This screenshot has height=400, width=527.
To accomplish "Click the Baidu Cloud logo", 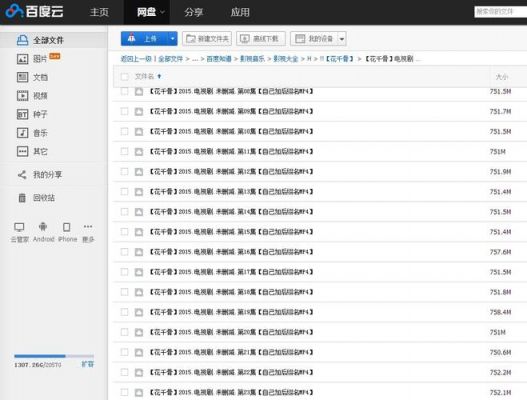I will coord(35,11).
